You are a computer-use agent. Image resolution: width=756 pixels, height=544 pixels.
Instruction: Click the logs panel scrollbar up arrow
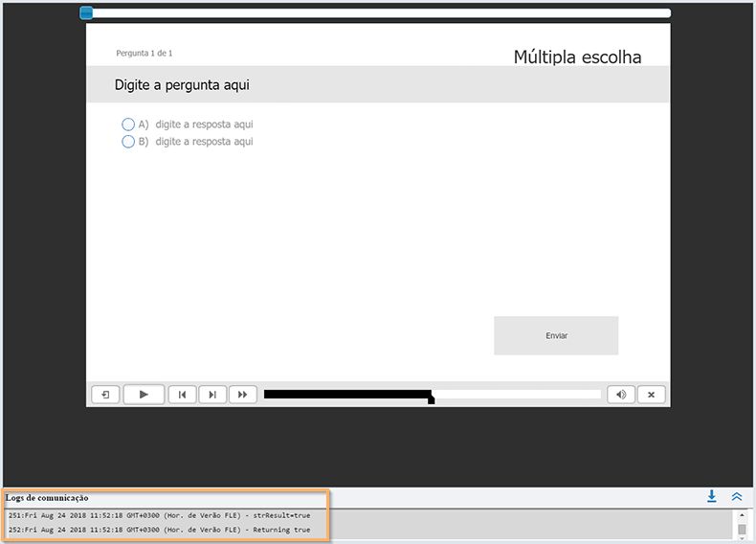click(x=742, y=515)
